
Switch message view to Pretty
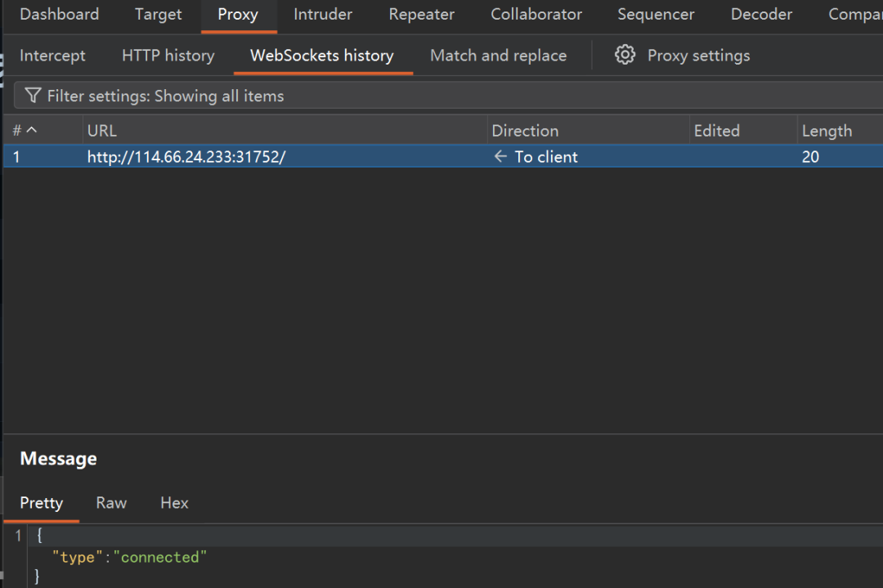pyautogui.click(x=41, y=503)
